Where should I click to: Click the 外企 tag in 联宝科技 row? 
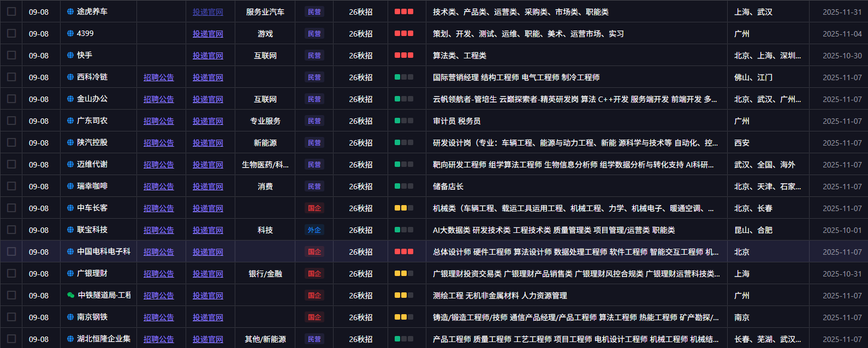pos(314,230)
